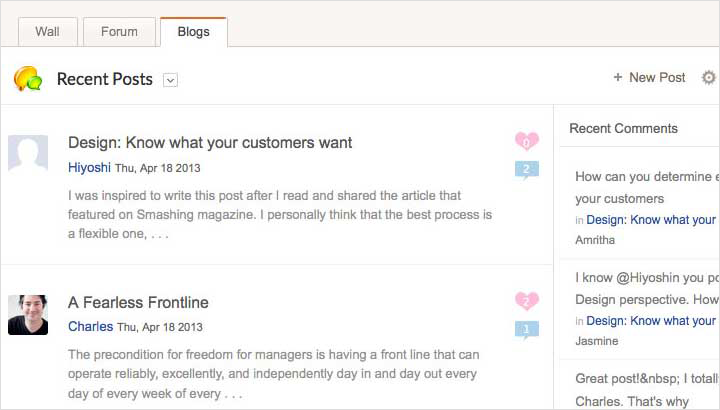Click Hiyoshi's blank avatar placeholder

pos(28,155)
